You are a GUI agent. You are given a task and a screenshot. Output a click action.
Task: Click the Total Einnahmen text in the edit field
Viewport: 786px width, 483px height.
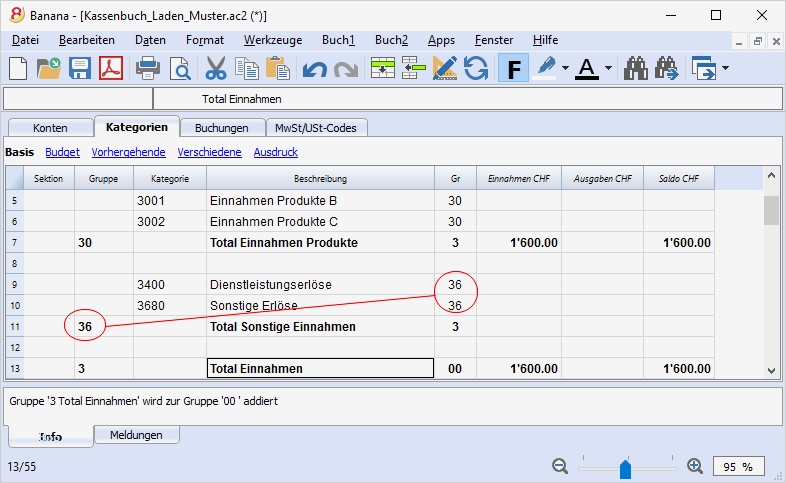coord(242,99)
